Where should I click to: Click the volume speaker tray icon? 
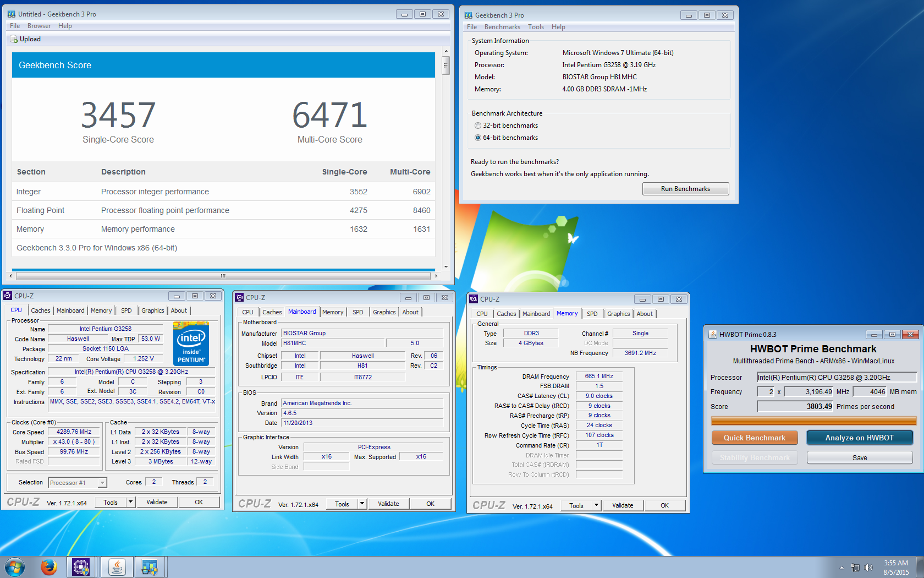pos(868,568)
